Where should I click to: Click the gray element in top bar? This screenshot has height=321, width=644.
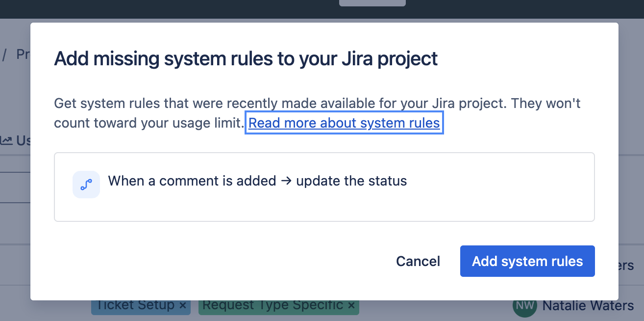pyautogui.click(x=372, y=3)
